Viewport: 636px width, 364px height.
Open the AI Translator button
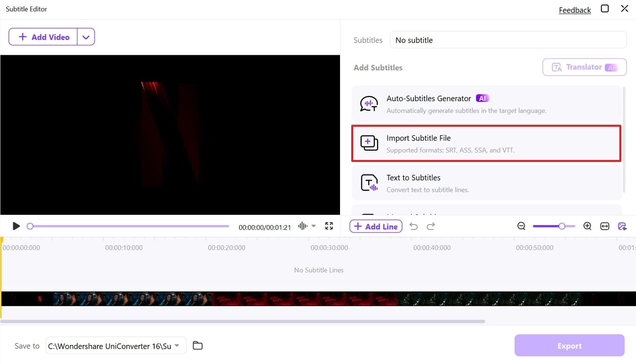click(584, 68)
